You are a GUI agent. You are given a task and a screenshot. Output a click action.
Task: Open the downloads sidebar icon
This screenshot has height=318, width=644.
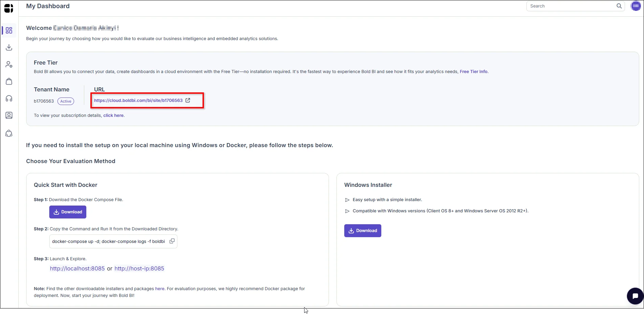[x=9, y=48]
